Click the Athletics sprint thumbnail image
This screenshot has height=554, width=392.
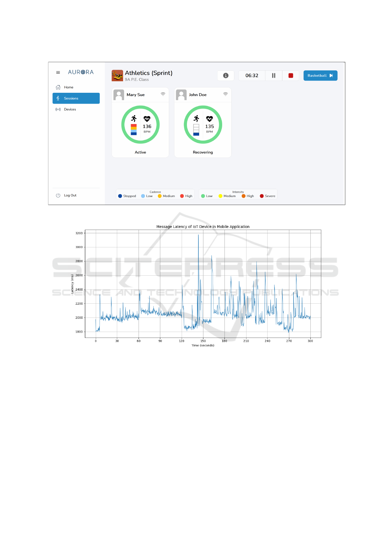tap(117, 76)
